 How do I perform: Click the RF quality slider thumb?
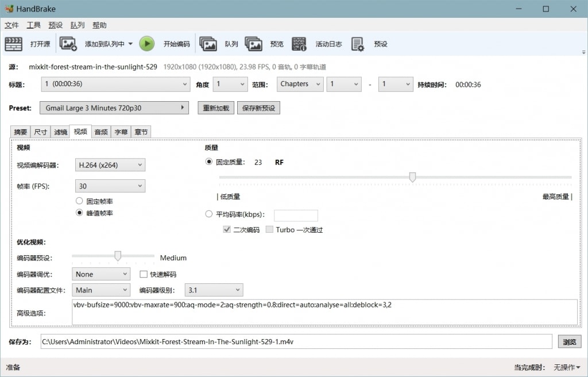point(412,177)
